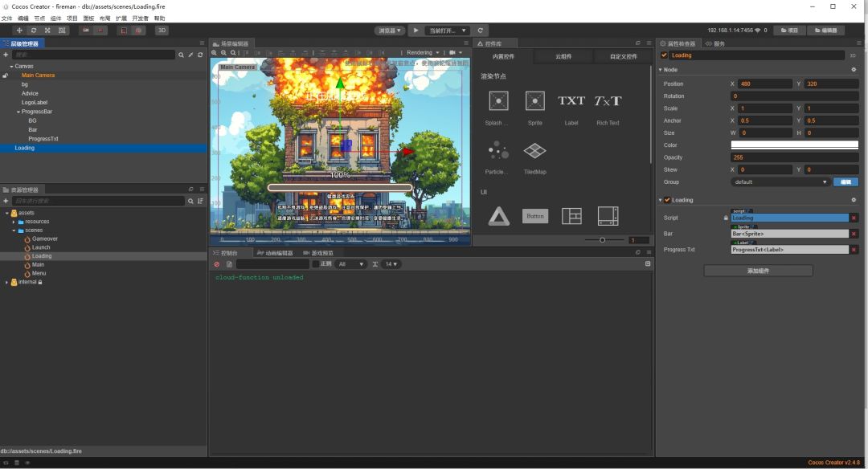Remove the Script reference with red X
The image size is (868, 469).
click(854, 218)
